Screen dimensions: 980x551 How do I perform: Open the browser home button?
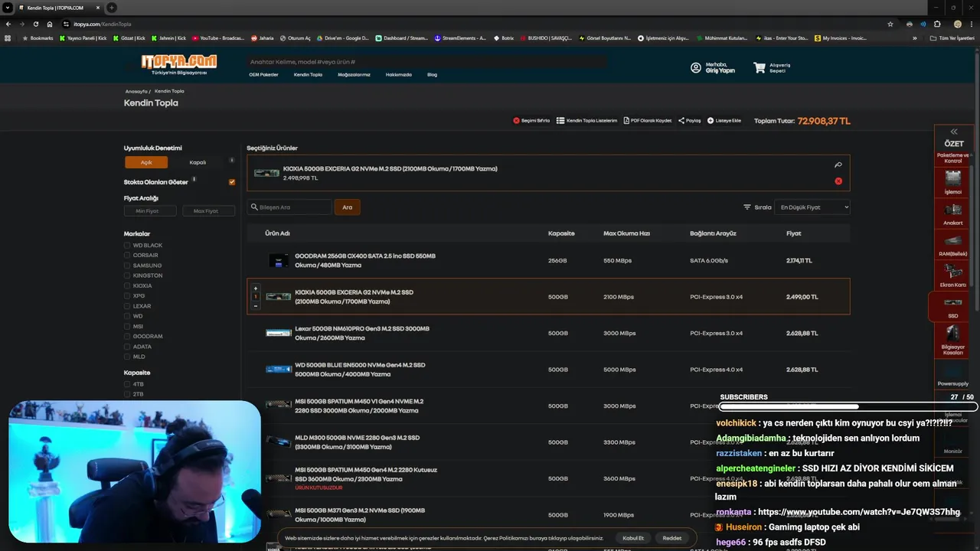point(50,24)
